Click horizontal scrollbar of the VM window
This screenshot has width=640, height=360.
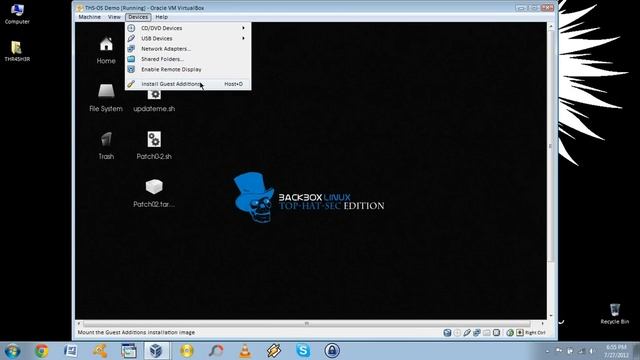click(307, 323)
